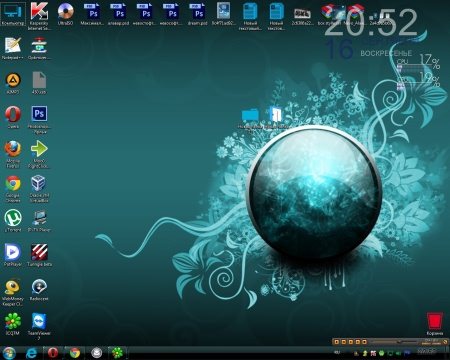Click the first orange player toolbar button

pyautogui.click(x=337, y=342)
